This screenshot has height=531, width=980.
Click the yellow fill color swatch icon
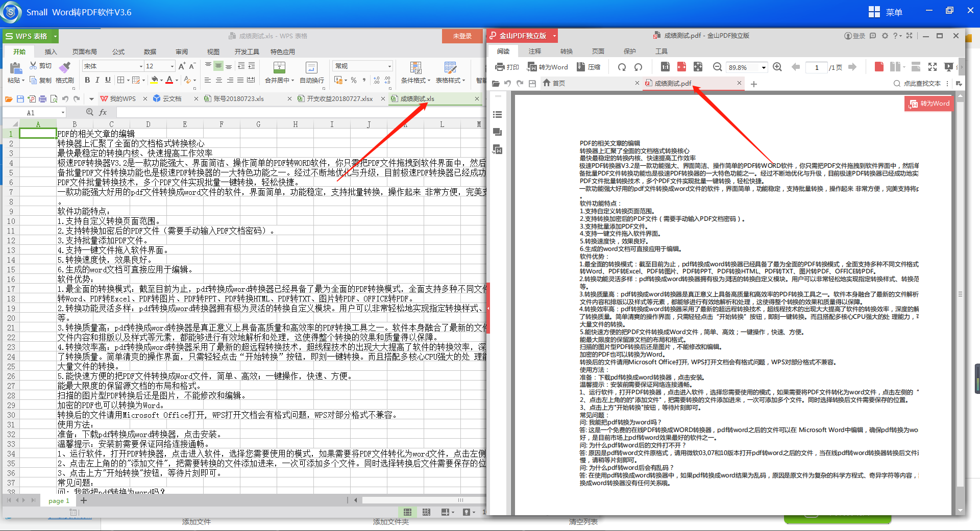(x=154, y=80)
